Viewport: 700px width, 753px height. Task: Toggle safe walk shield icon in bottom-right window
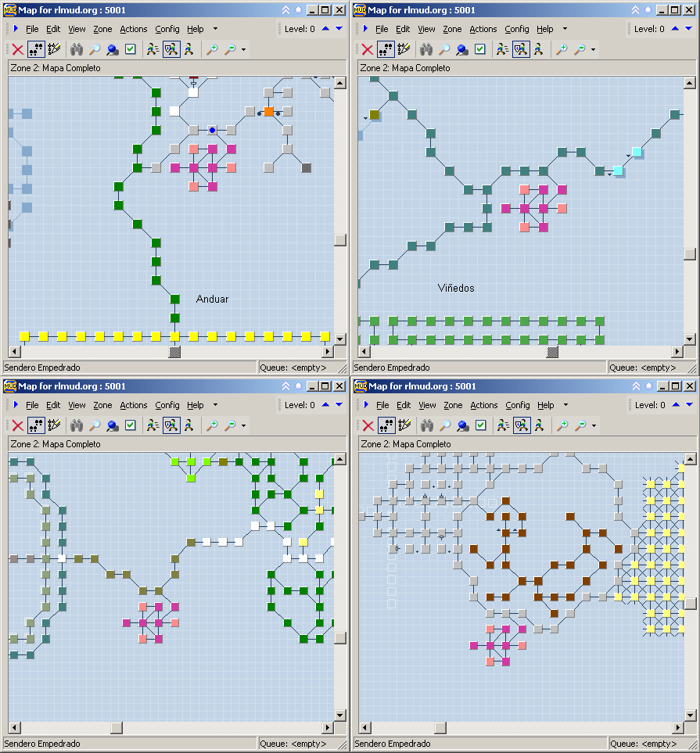[522, 425]
